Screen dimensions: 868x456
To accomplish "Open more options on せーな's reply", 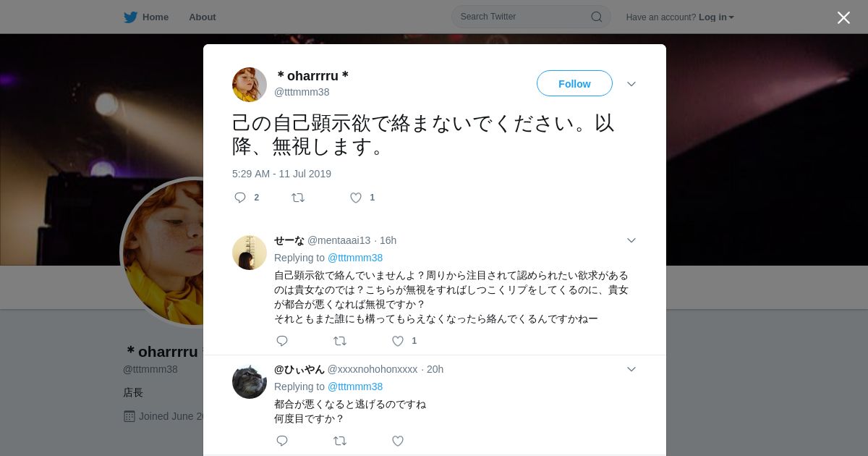I will pyautogui.click(x=631, y=240).
